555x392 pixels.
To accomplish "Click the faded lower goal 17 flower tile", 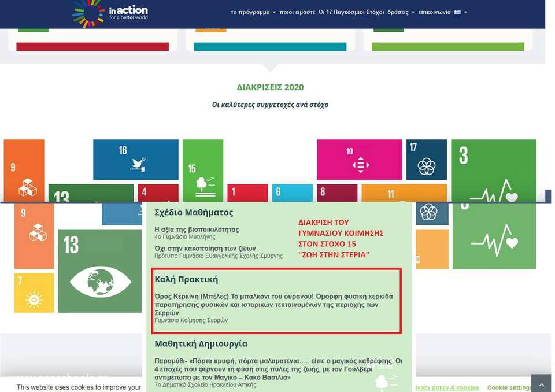I will click(x=432, y=214).
